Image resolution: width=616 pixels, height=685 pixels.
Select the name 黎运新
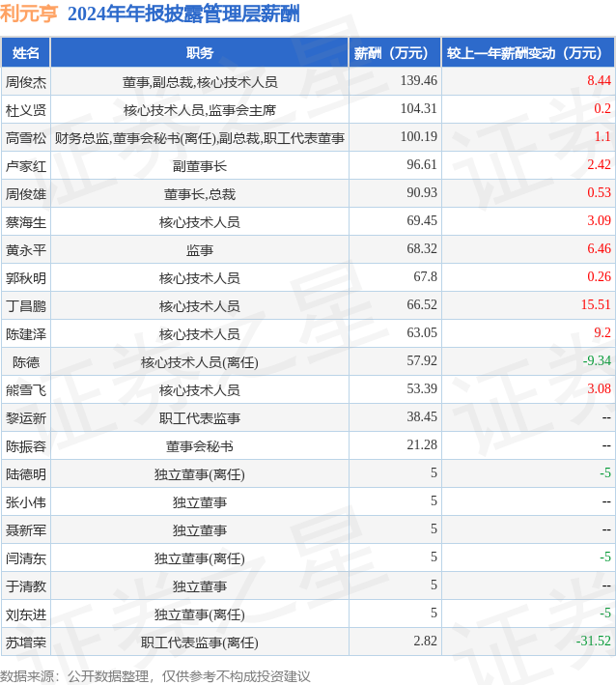coord(26,418)
